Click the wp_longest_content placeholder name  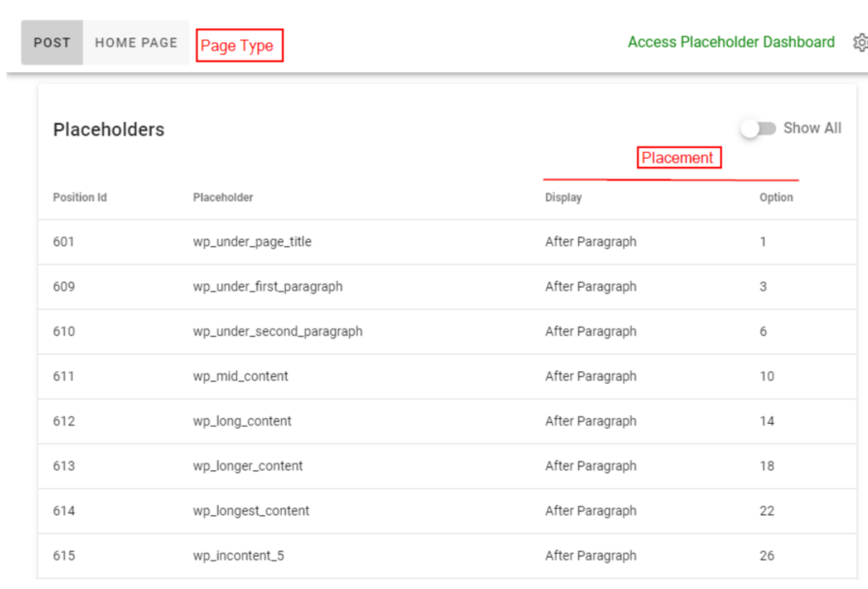251,510
